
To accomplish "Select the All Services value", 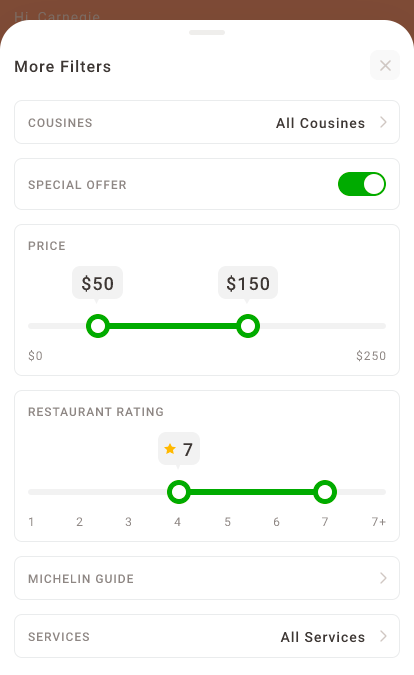I will coord(323,637).
